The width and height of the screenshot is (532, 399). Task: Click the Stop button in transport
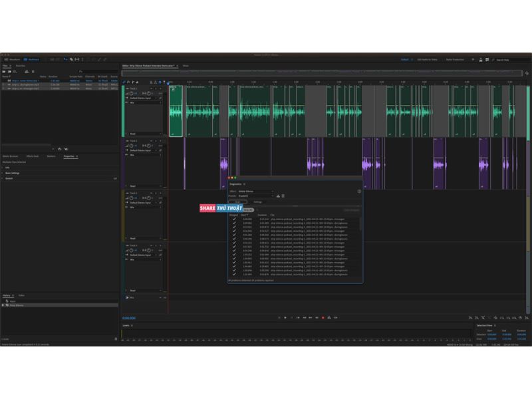[x=279, y=318]
